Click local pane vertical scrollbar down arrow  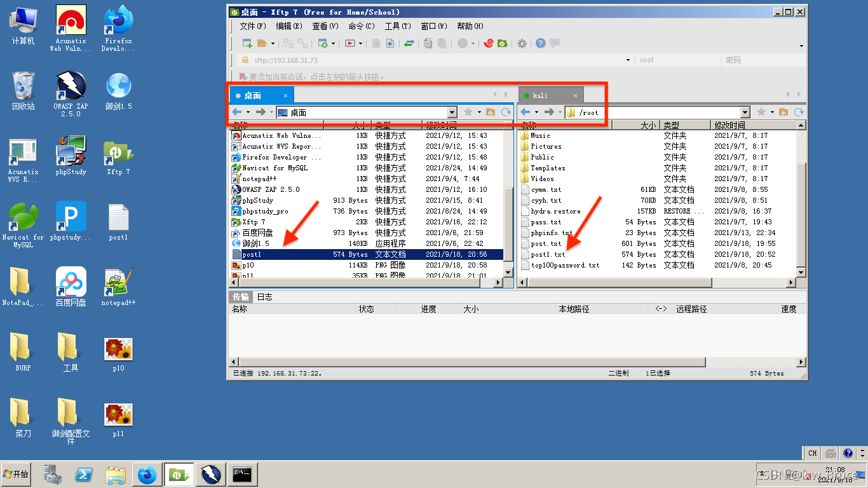click(x=508, y=272)
